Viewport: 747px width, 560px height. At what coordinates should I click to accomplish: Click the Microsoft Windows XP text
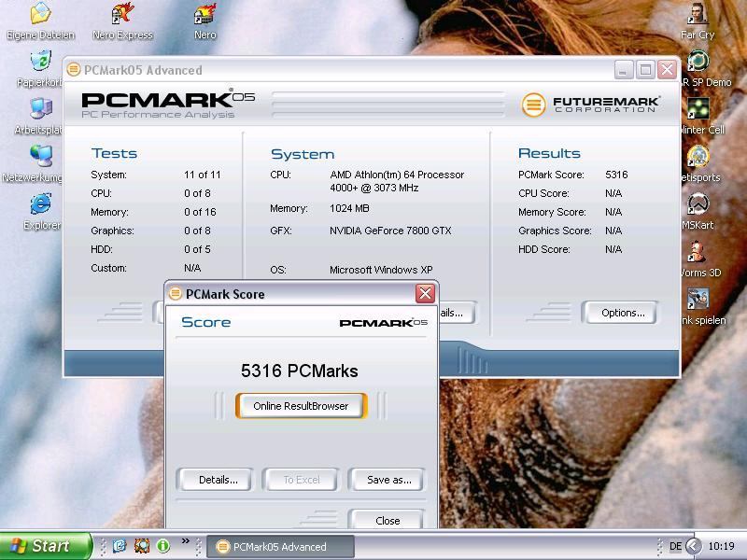(x=381, y=270)
